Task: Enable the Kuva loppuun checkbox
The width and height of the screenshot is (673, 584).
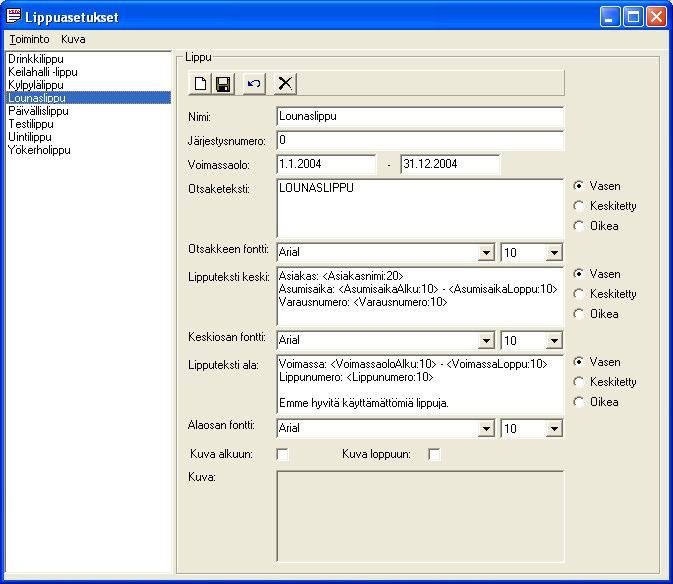Action: (434, 454)
